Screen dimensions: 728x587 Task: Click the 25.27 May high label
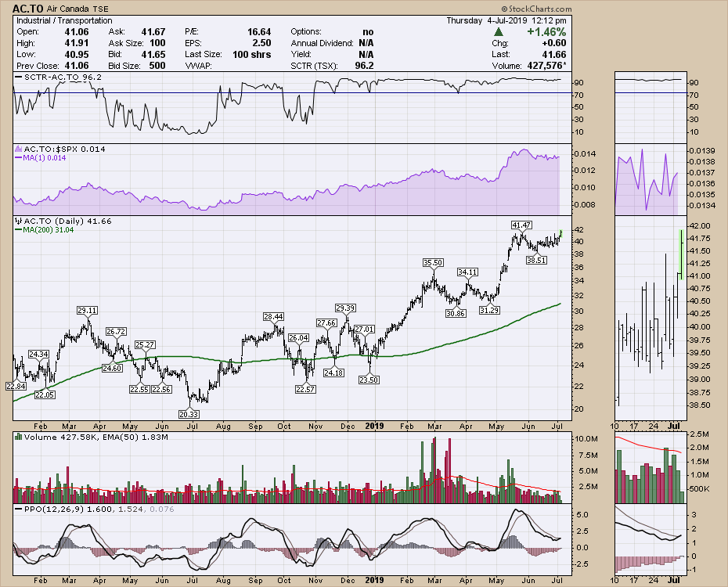coord(146,345)
